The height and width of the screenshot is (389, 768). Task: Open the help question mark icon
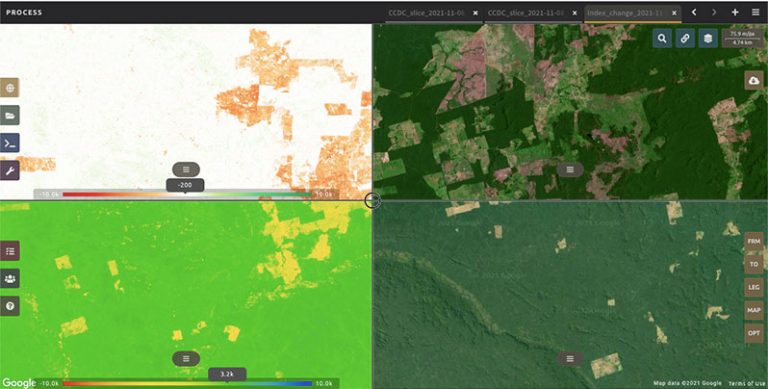tap(10, 306)
